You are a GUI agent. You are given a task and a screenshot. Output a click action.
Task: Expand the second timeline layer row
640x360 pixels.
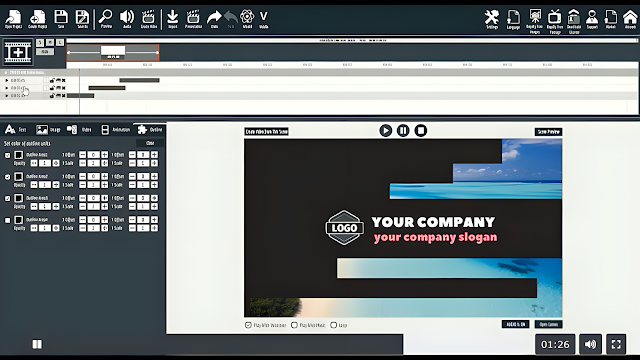click(x=7, y=88)
